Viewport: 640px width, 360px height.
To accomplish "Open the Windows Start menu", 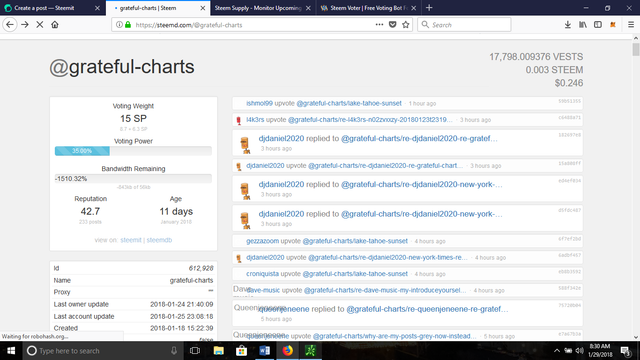I will (x=11, y=351).
